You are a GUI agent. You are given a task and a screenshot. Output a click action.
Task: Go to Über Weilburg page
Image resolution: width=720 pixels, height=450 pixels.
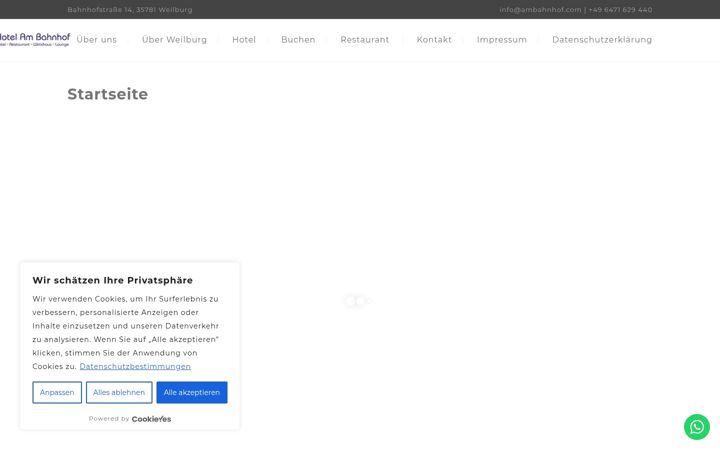coord(174,40)
